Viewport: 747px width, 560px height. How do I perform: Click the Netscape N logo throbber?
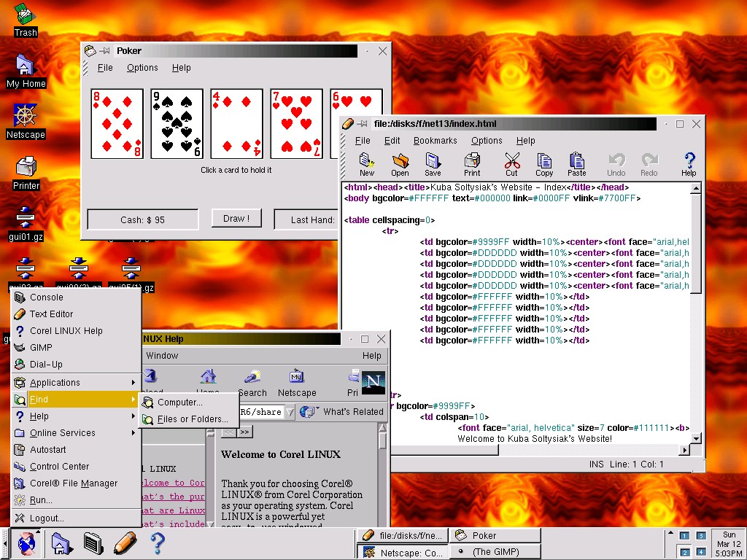tap(373, 383)
